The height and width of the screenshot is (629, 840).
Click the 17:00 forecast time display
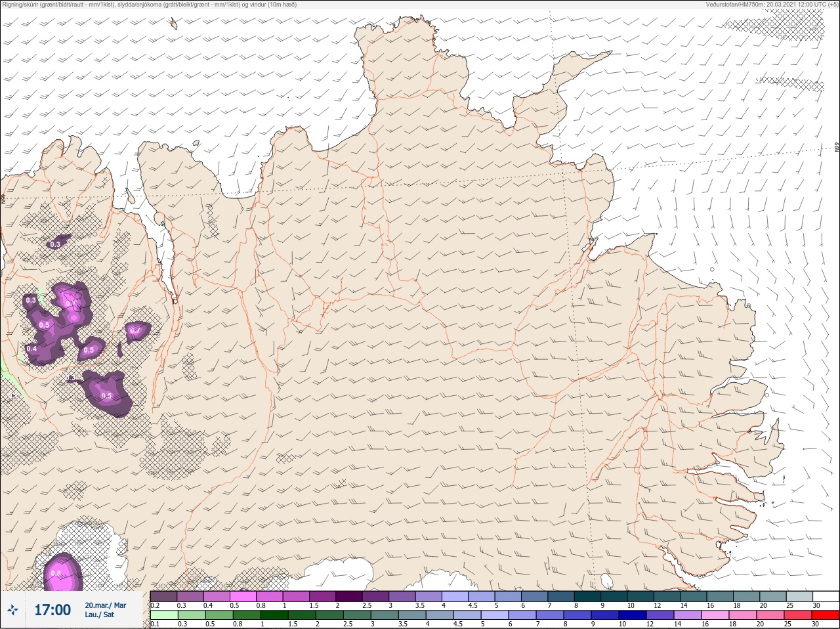pyautogui.click(x=52, y=610)
